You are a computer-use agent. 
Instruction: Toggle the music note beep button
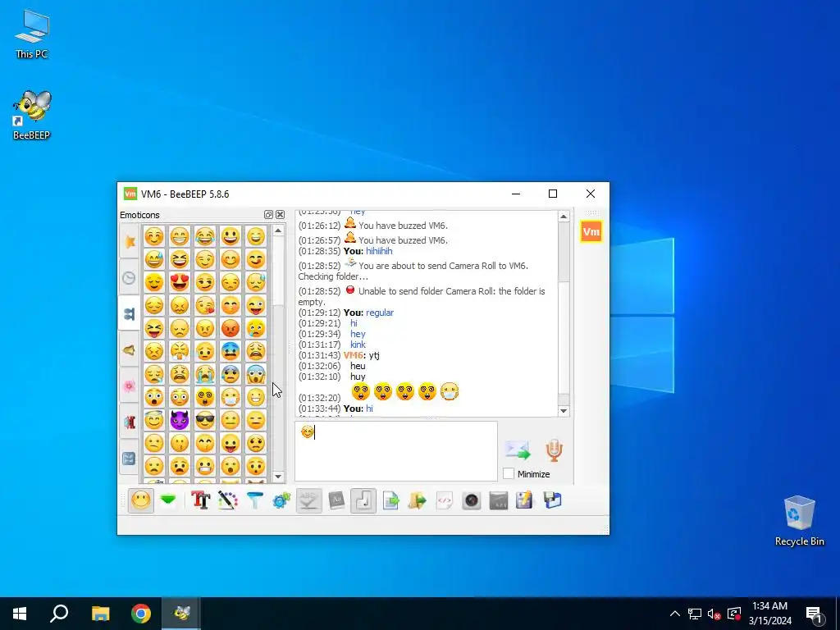[x=363, y=501]
